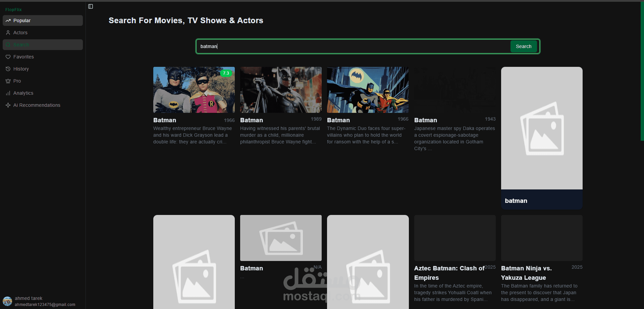
Task: Click the Aztec Batman: Clash of Empires title
Action: coord(449,273)
